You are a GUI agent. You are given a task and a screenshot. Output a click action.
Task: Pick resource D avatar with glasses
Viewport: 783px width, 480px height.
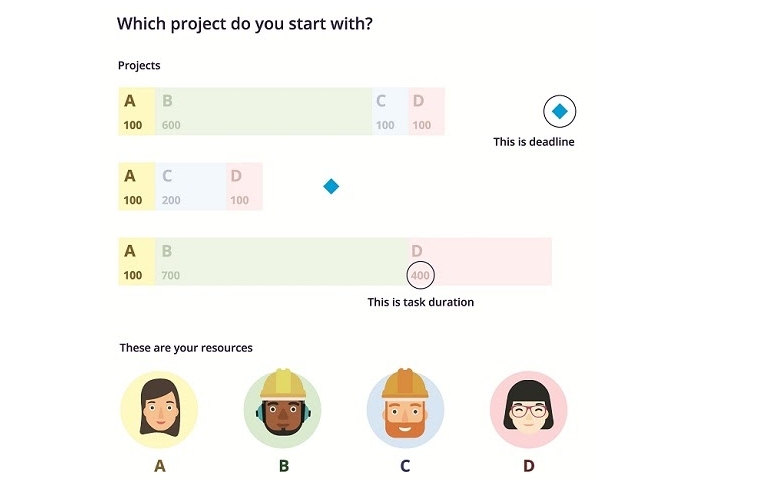(528, 410)
